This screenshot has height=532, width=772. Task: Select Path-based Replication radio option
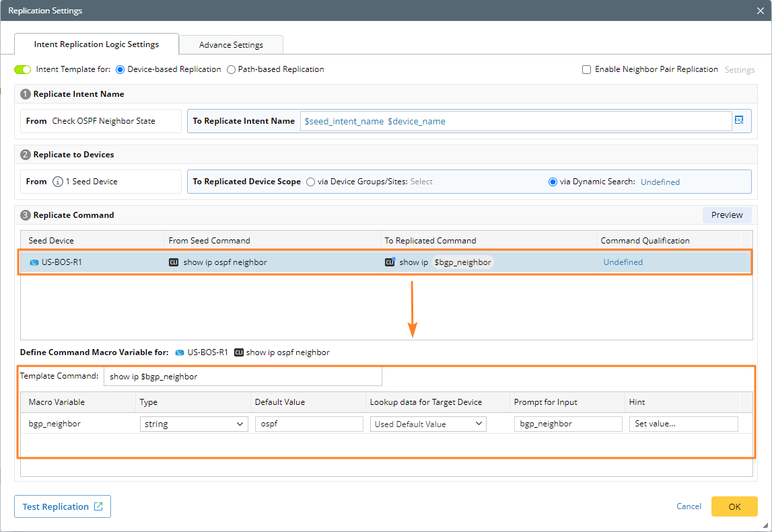pyautogui.click(x=231, y=69)
